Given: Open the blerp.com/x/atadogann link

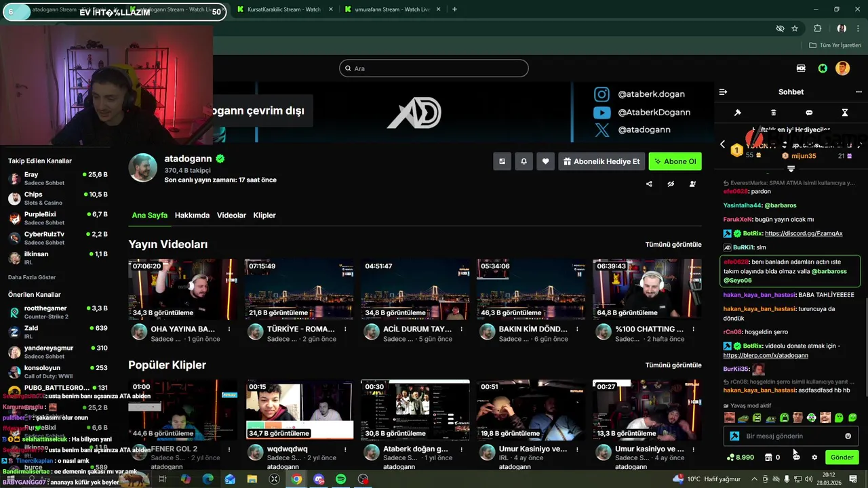Looking at the screenshot, I should (x=766, y=355).
